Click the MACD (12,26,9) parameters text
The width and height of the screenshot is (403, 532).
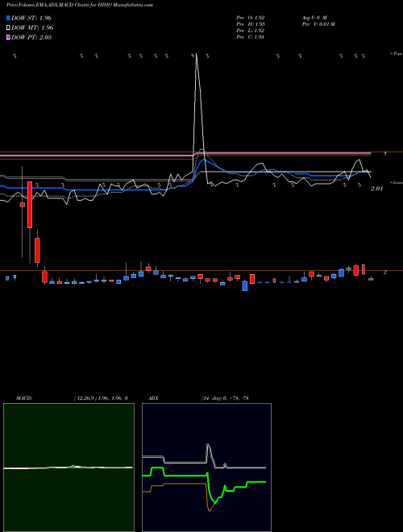tap(101, 398)
